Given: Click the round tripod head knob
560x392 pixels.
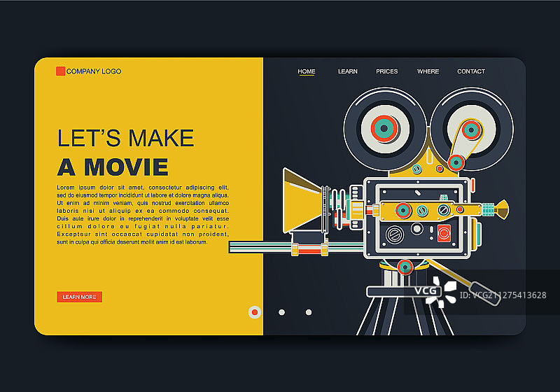Looking at the screenshot, I should tap(405, 266).
